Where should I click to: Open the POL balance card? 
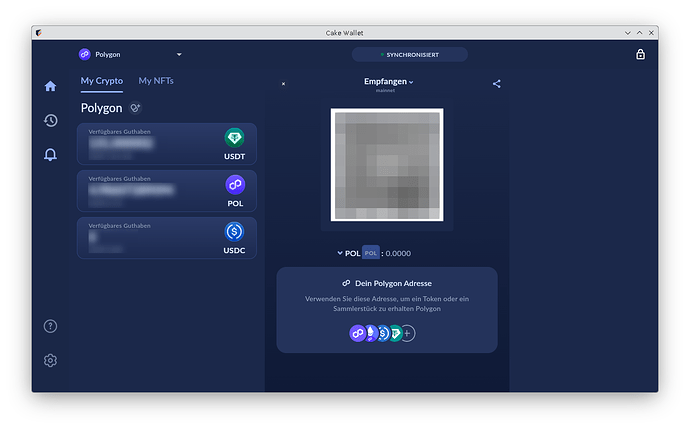167,191
